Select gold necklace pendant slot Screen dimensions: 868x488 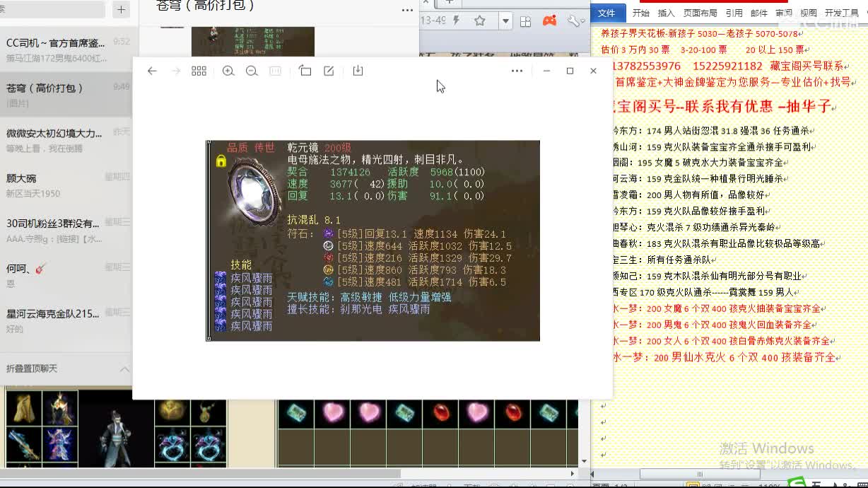pos(208,412)
